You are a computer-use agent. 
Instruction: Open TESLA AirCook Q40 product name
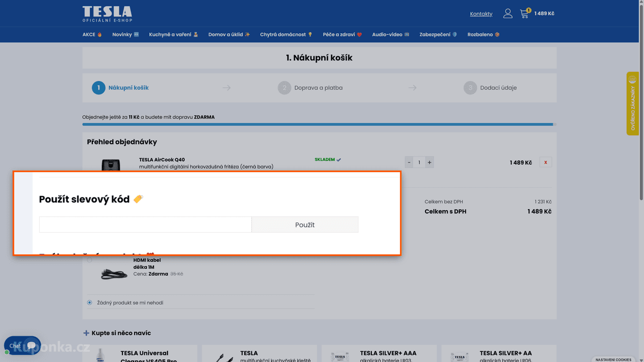[x=162, y=159]
